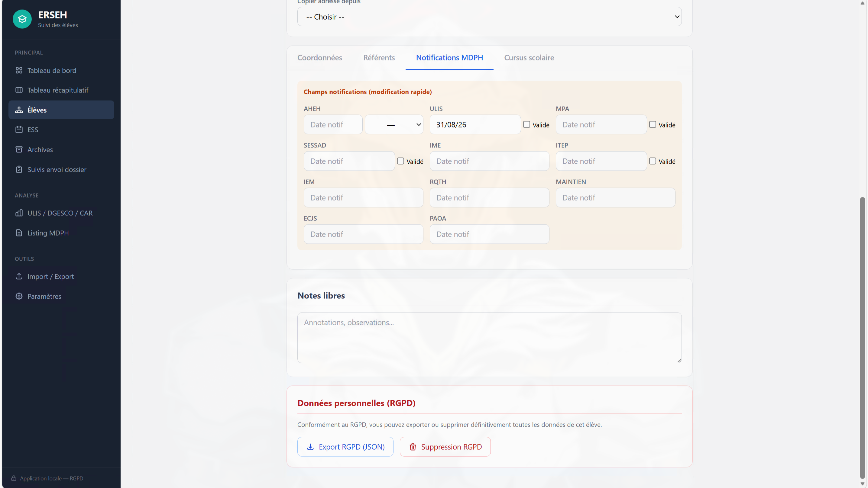Open Tableau de bord grid icon
Viewport: 868px width, 488px height.
(x=19, y=70)
